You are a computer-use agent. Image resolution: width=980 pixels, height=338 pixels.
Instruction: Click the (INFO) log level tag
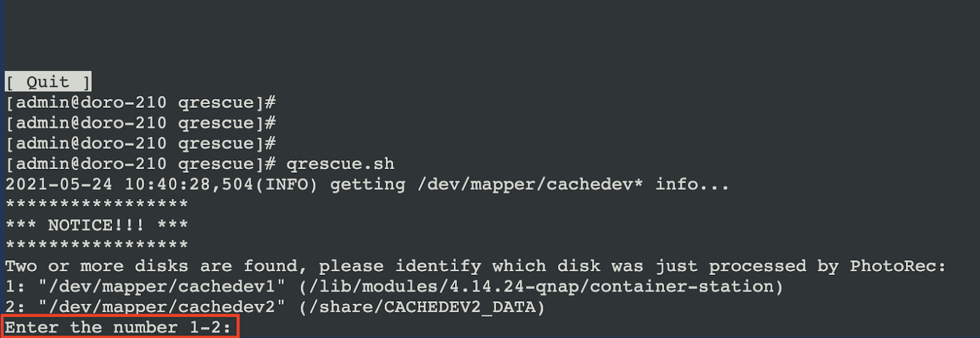point(286,184)
